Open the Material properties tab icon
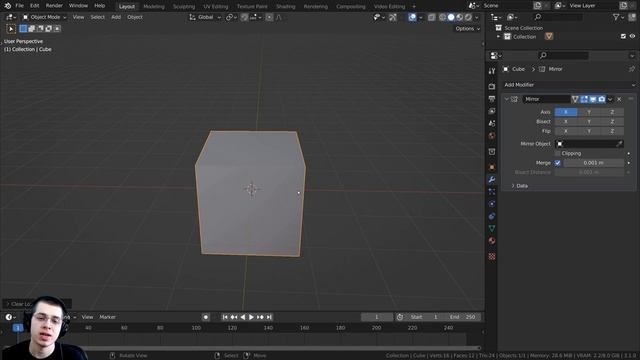Screen dimensions: 640x360 pos(492,241)
